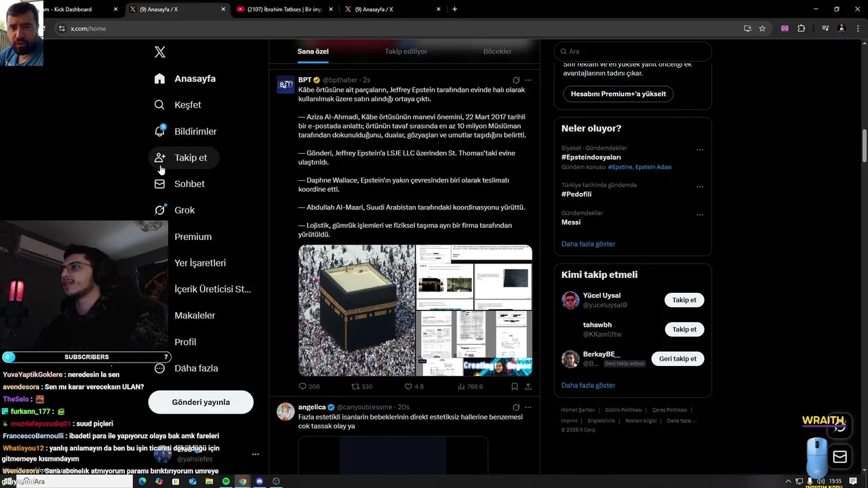This screenshot has width=868, height=488.
Task: Click Chrome icon in the taskbar
Action: 243,481
